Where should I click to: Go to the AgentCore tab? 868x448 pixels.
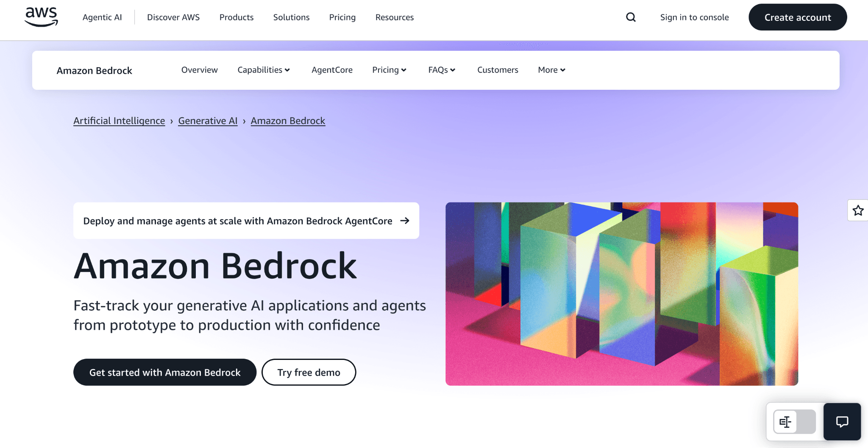click(x=332, y=70)
